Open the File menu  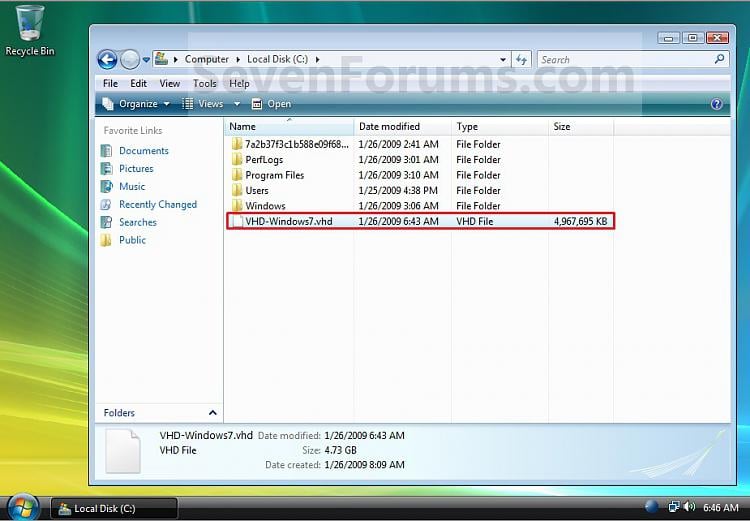[110, 83]
